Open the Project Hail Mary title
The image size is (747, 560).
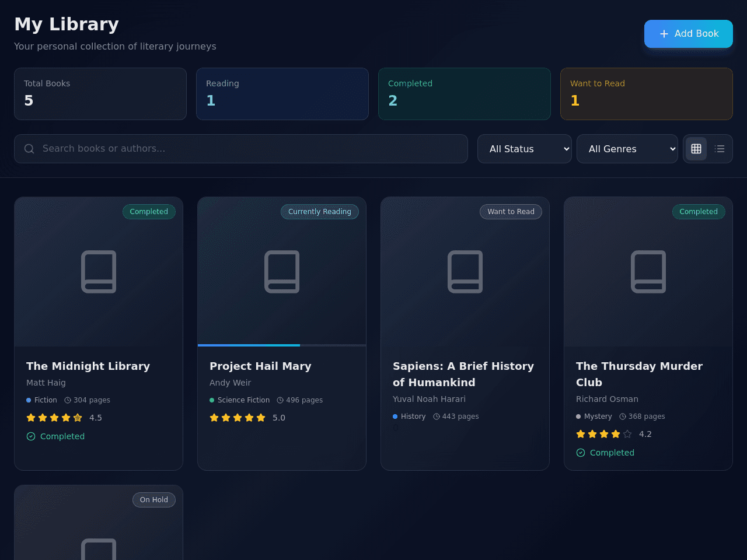(260, 366)
